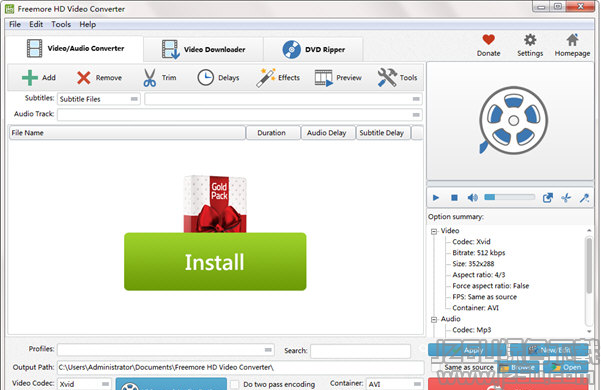Screen dimensions: 601x390
Task: Sort by File Name column header
Action: point(127,133)
